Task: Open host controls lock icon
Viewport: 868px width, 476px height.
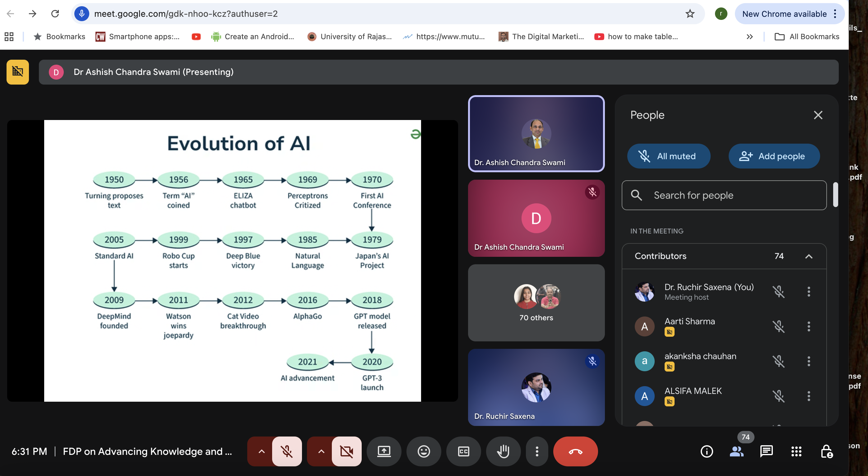Action: [x=826, y=451]
